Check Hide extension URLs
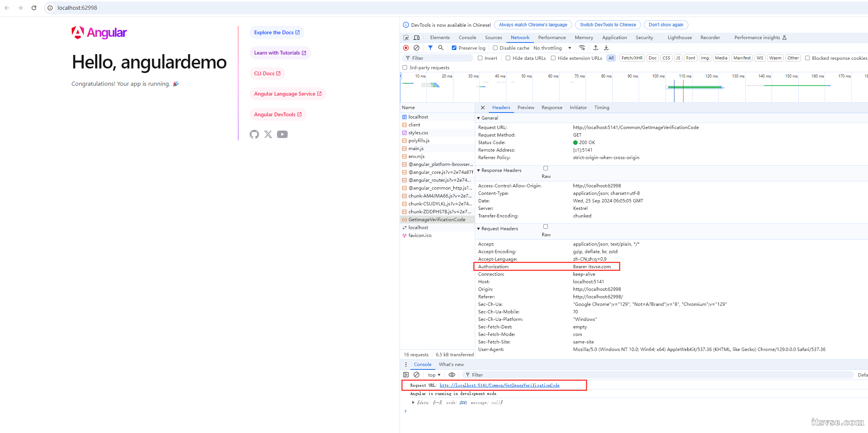Image resolution: width=868 pixels, height=433 pixels. click(x=553, y=58)
